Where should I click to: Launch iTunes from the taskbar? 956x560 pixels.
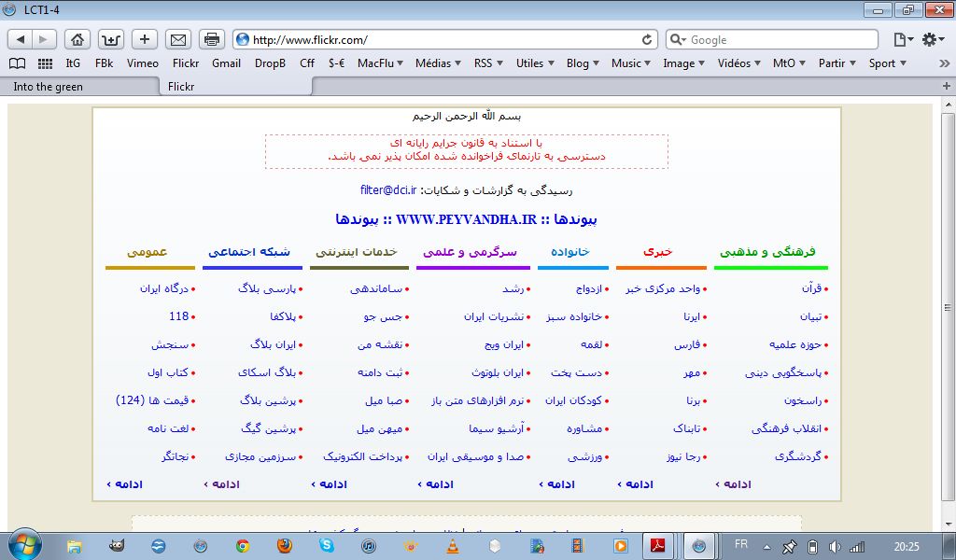368,546
